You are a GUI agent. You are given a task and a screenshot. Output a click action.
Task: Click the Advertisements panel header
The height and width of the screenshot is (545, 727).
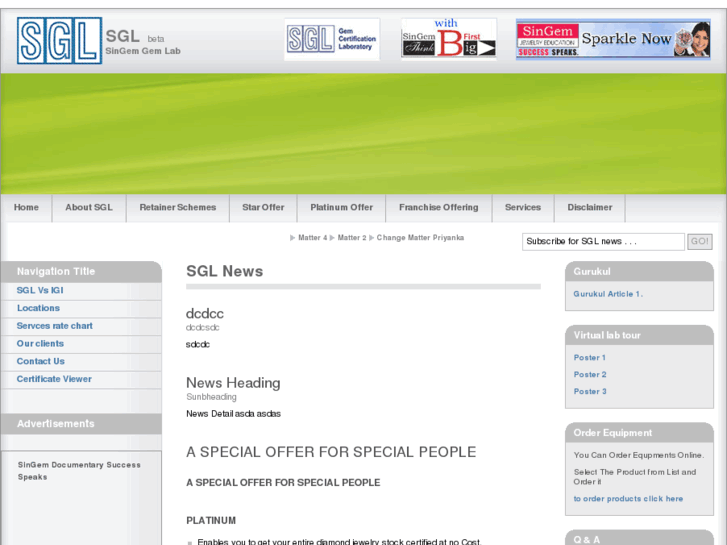[81, 423]
